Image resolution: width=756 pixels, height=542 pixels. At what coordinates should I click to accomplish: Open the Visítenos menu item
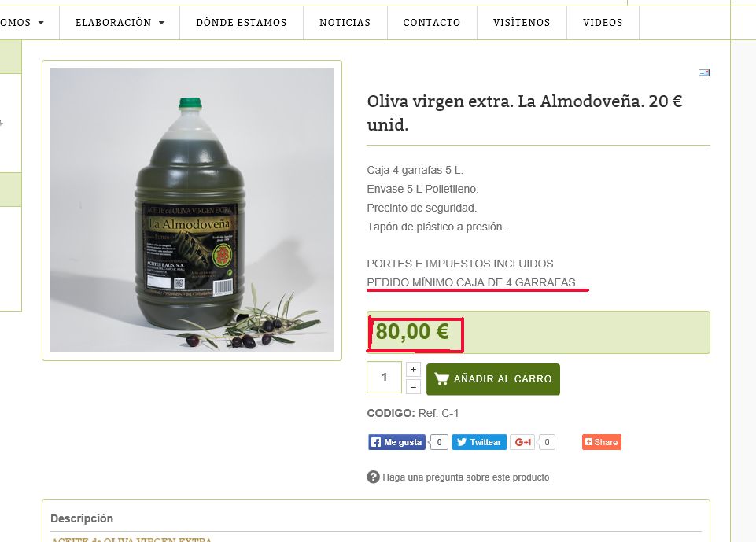[x=522, y=23]
